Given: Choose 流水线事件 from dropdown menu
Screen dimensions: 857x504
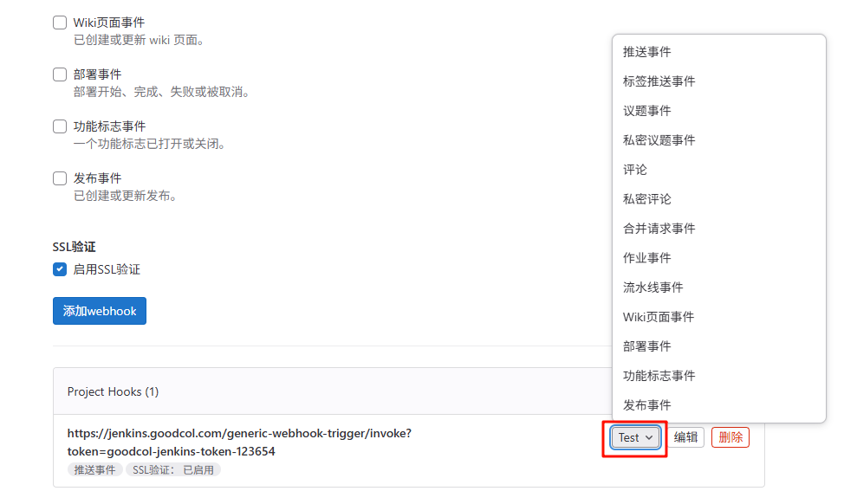Looking at the screenshot, I should point(718,288).
